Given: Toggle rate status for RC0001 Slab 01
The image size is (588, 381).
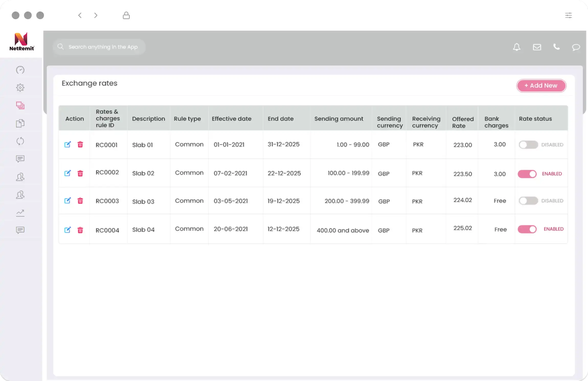Looking at the screenshot, I should click(x=528, y=144).
